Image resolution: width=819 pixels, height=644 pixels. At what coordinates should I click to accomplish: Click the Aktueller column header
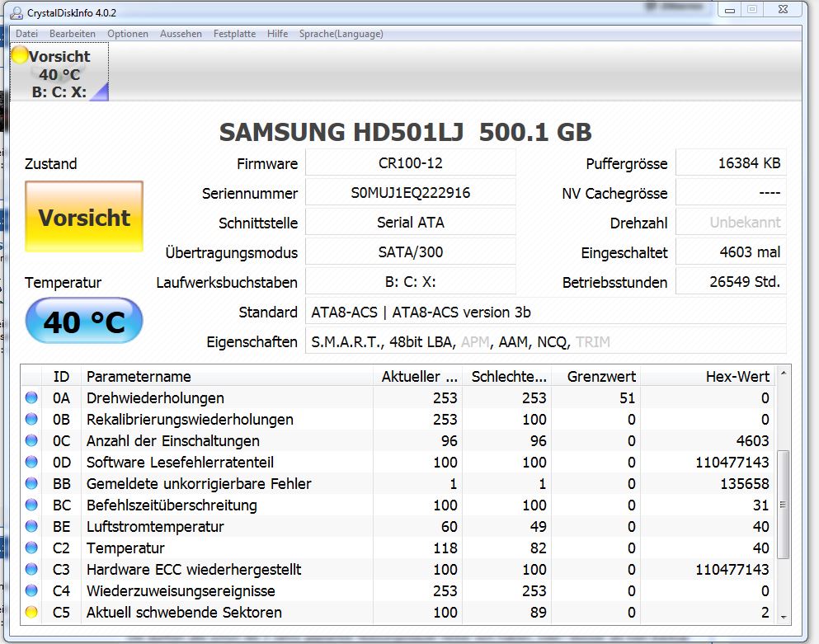coord(418,376)
